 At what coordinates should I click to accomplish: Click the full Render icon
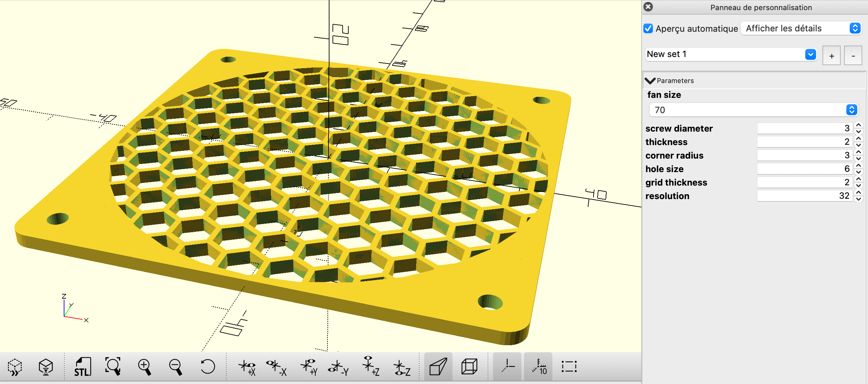tap(46, 367)
